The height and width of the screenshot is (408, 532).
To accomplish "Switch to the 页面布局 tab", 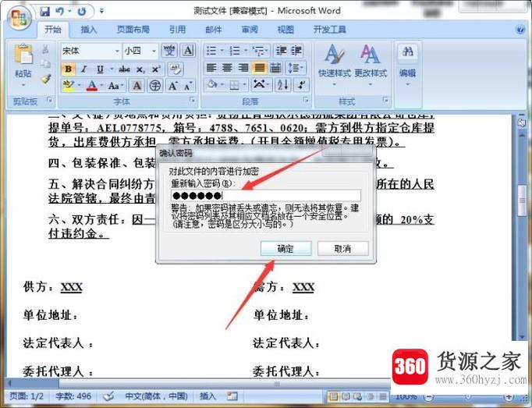I will (133, 30).
